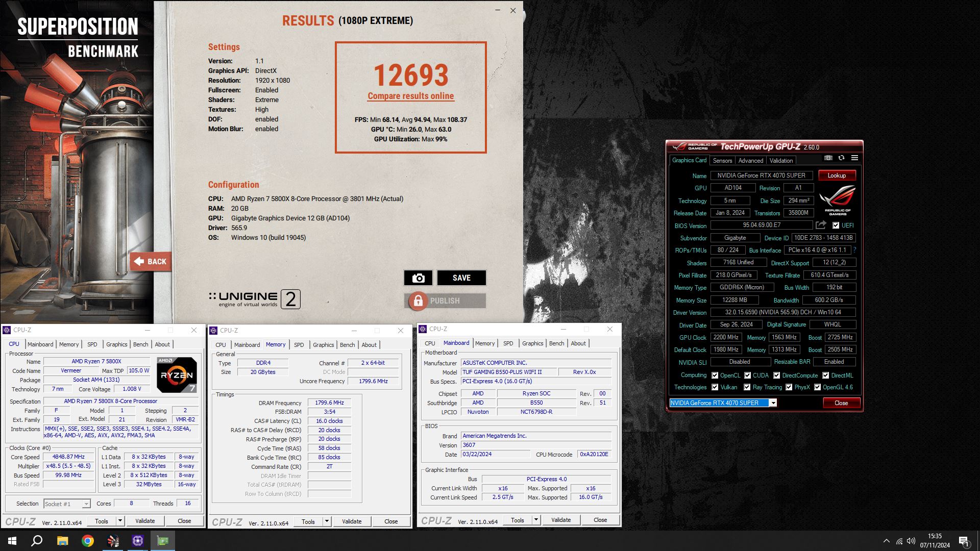Image resolution: width=980 pixels, height=551 pixels.
Task: Toggle the OpenCL checkbox
Action: [x=715, y=375]
